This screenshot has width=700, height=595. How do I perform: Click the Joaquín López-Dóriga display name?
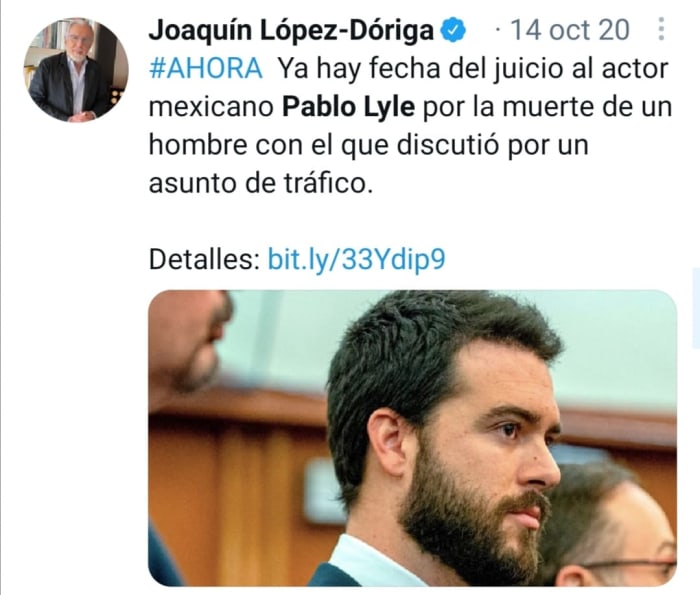[x=291, y=31]
